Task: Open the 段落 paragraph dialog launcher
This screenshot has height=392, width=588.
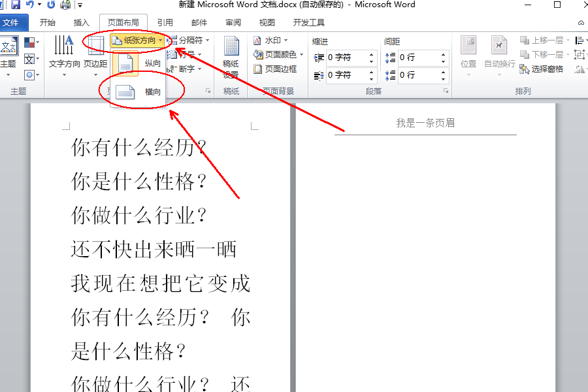Action: pos(446,91)
